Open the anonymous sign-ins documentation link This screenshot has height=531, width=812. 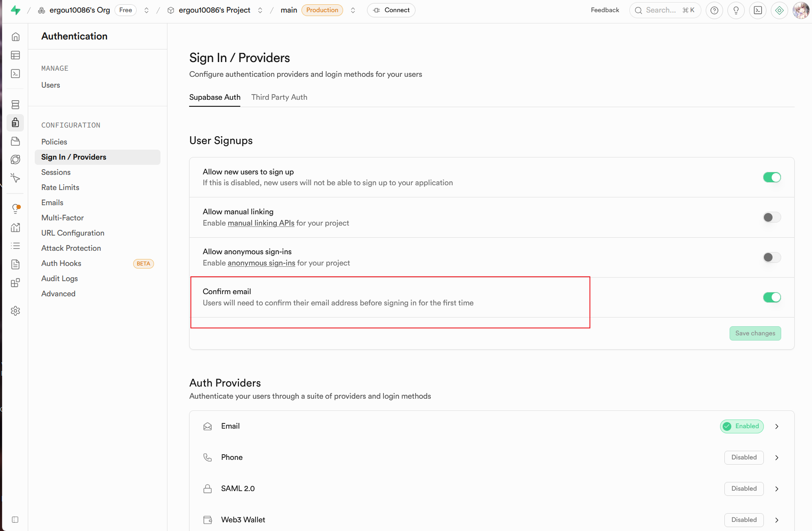pyautogui.click(x=261, y=263)
